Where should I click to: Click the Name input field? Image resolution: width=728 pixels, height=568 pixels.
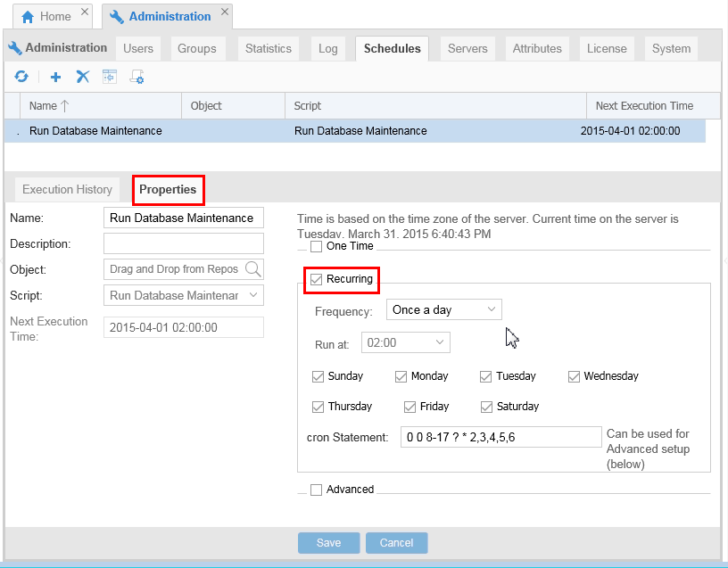point(184,218)
